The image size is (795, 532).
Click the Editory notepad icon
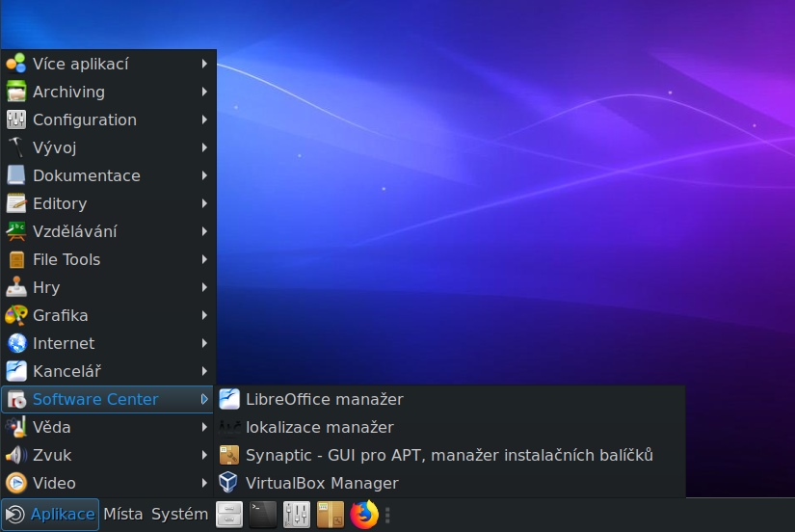point(15,203)
